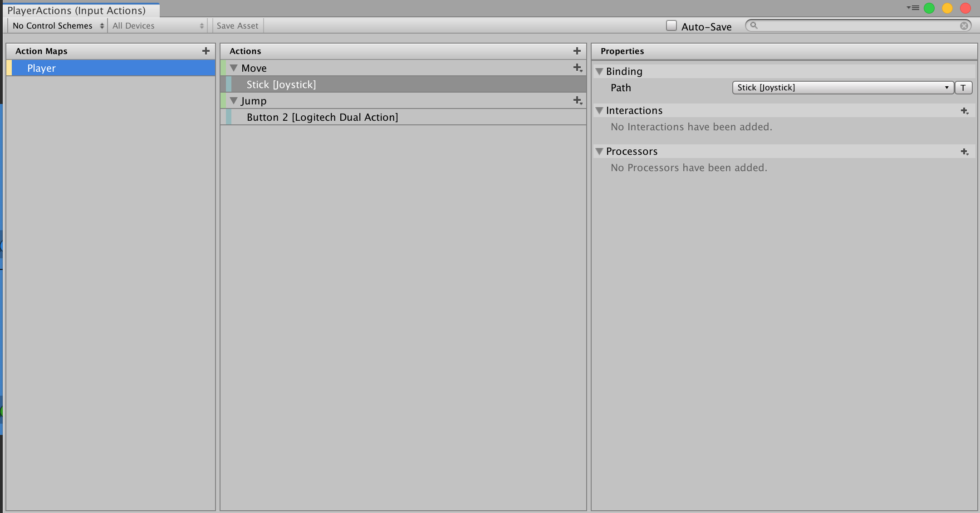980x513 pixels.
Task: Click the add Action Map icon
Action: coord(206,50)
